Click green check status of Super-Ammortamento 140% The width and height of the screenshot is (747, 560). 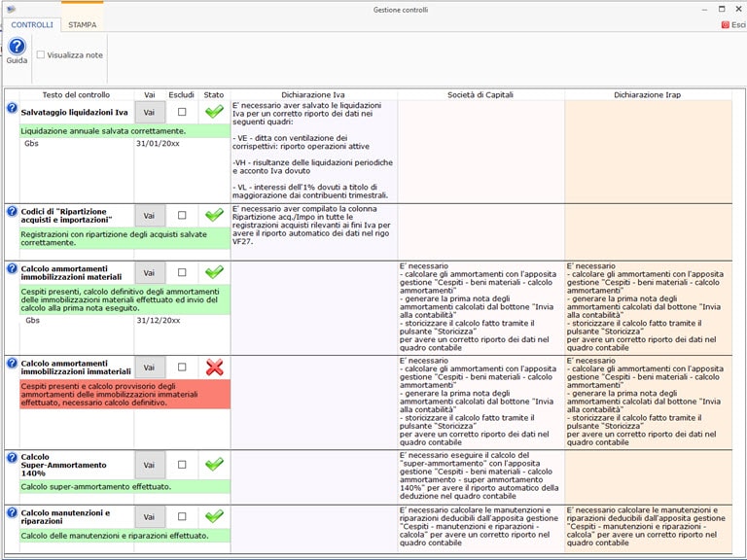214,465
